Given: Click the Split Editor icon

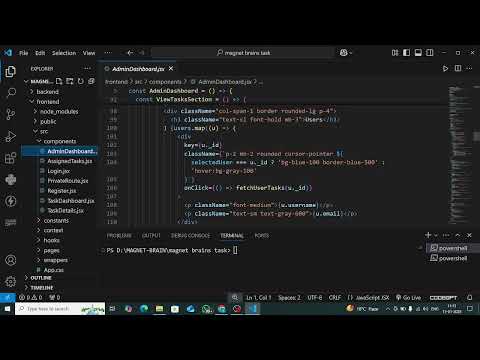Looking at the screenshot, I should coord(458,68).
